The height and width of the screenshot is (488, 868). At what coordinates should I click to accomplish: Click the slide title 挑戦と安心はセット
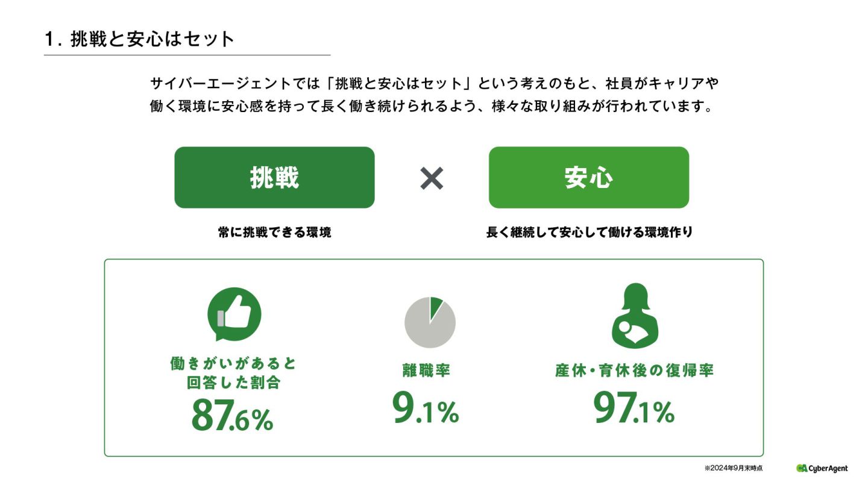pyautogui.click(x=153, y=39)
